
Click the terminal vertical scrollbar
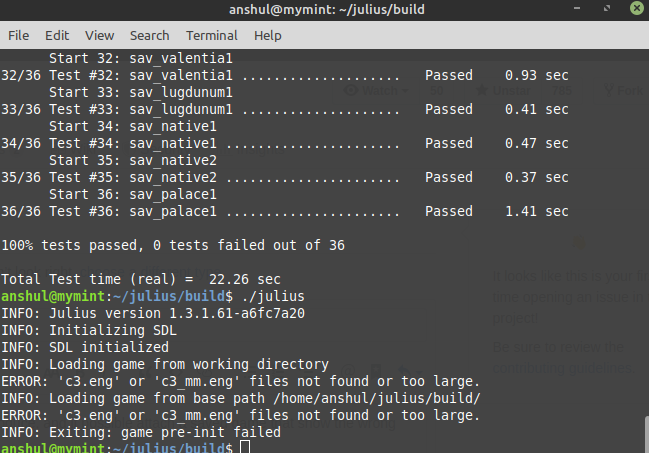pyautogui.click(x=647, y=434)
